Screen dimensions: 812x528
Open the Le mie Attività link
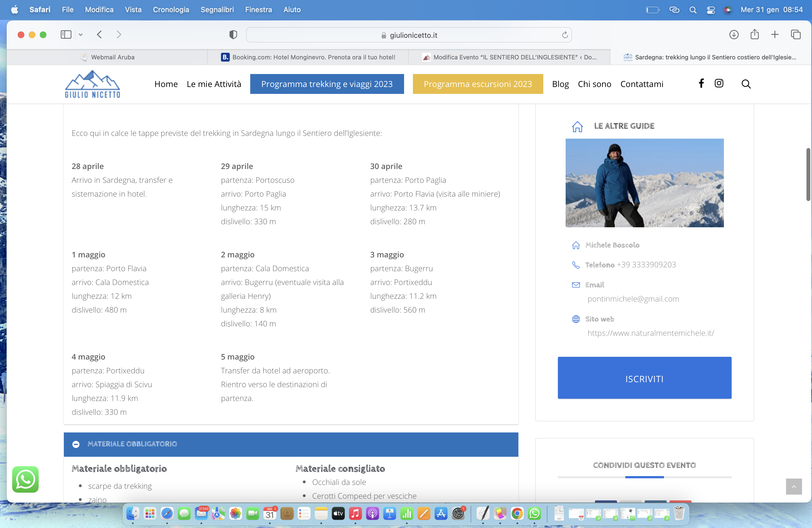[x=213, y=84]
